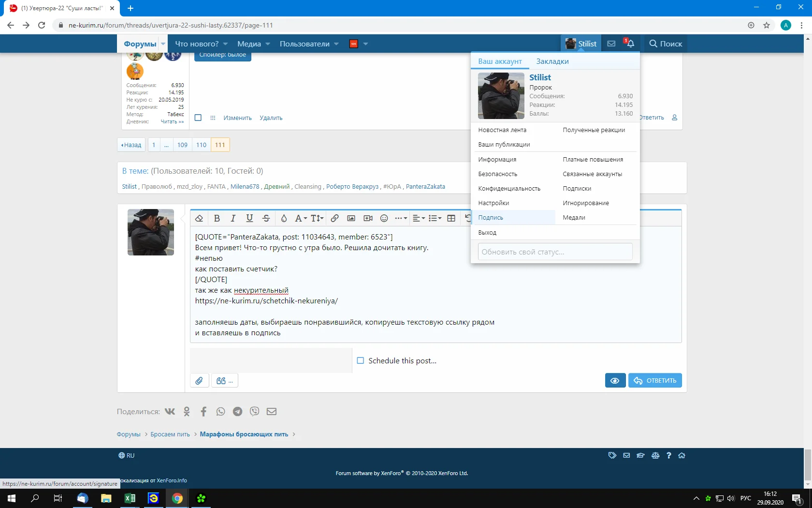Screen dimensions: 812x508
Task: Share the thread on Facebook
Action: click(x=203, y=412)
